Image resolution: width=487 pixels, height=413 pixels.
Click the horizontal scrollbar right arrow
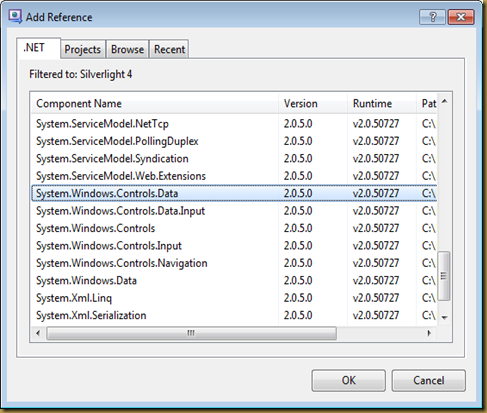(430, 333)
